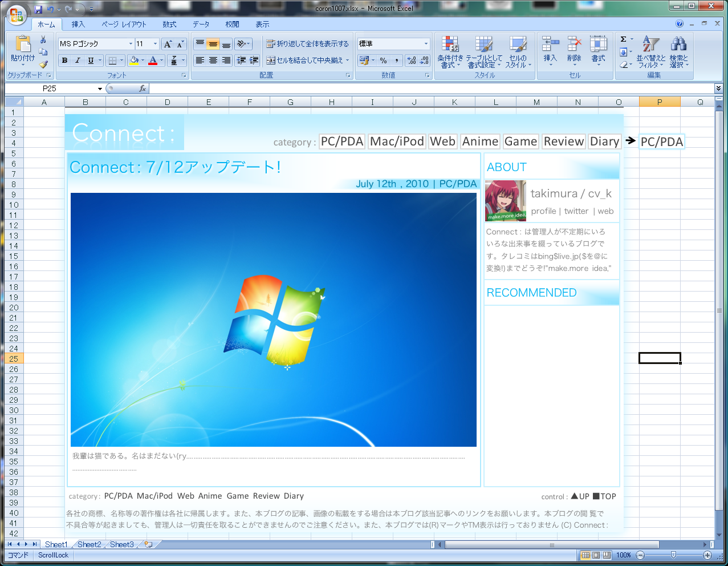Toggle bold formatting
The width and height of the screenshot is (728, 566).
[x=64, y=60]
